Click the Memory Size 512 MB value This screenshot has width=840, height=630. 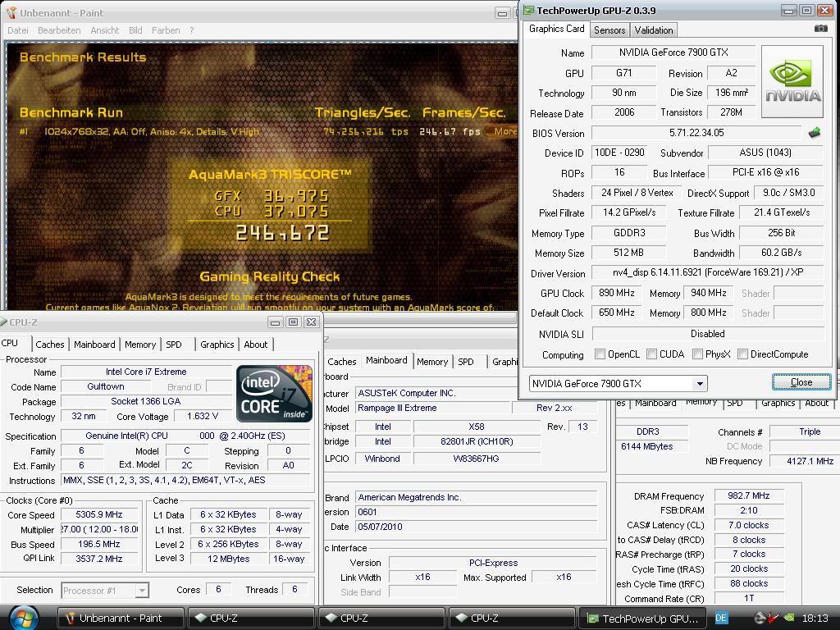coord(628,253)
